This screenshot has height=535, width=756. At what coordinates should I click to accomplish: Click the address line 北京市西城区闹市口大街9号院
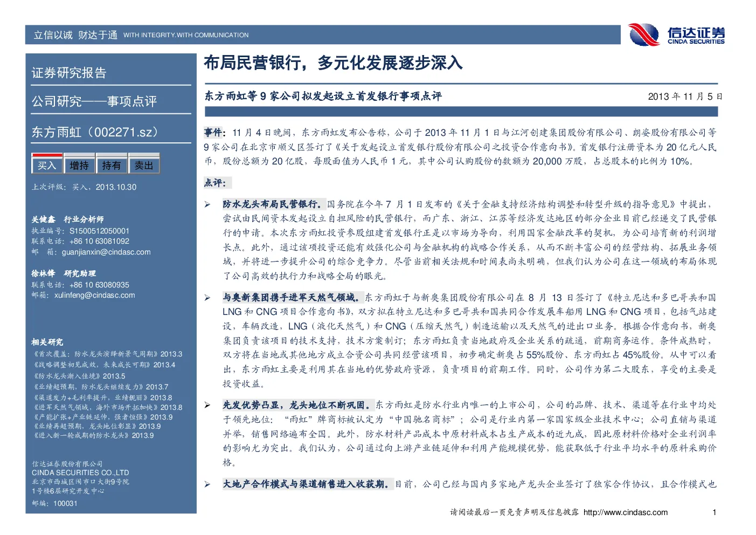coord(80,482)
